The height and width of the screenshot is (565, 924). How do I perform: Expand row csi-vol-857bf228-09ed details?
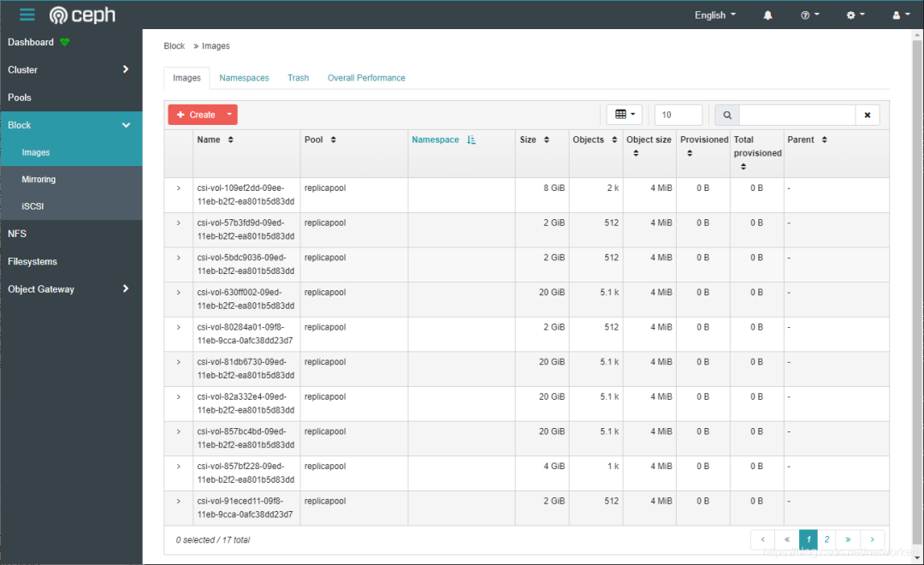(x=179, y=467)
